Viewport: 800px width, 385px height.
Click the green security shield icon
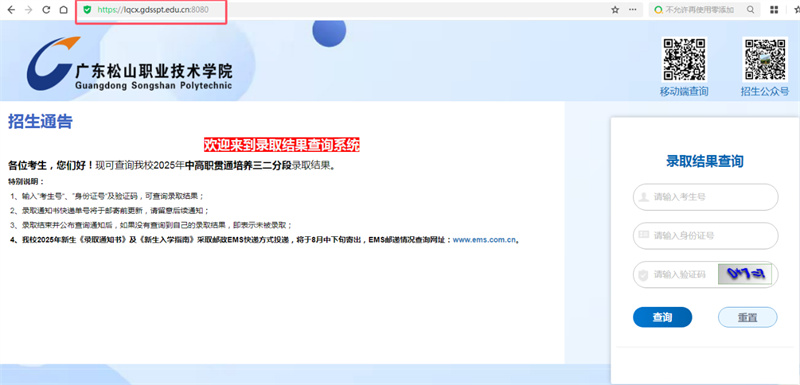88,10
